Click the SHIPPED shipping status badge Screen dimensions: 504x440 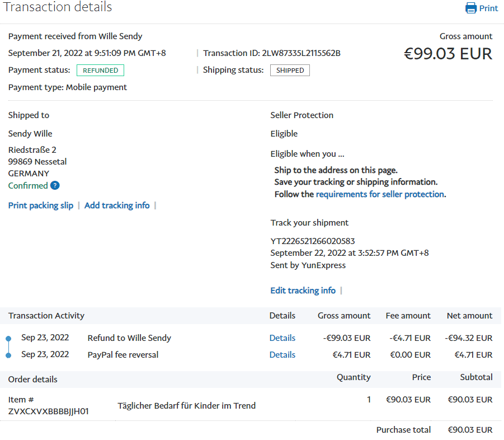pyautogui.click(x=290, y=71)
